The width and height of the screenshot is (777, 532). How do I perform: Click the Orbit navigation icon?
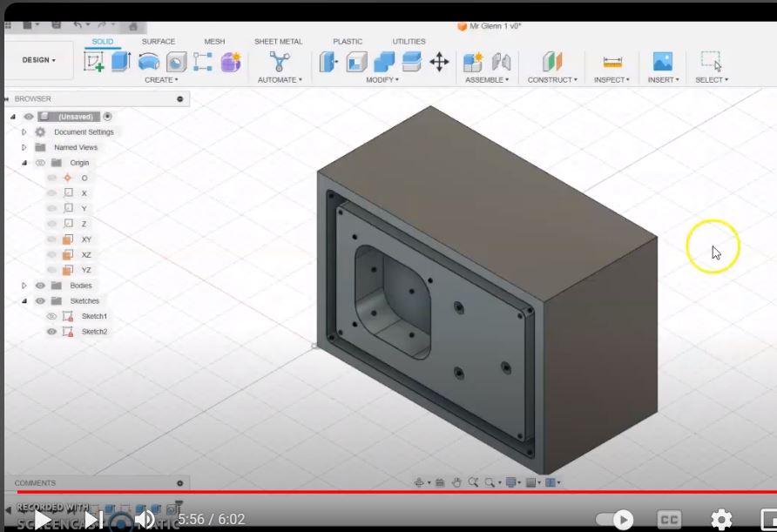pyautogui.click(x=419, y=482)
